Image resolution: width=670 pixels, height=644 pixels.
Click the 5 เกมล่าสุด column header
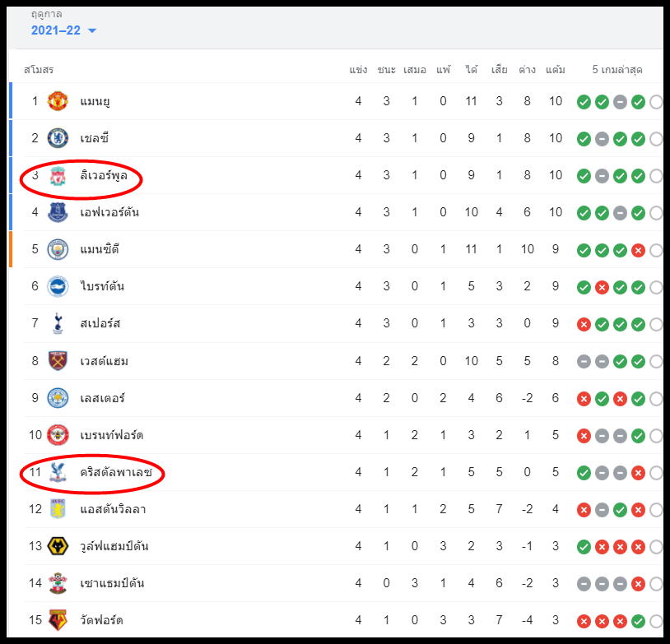tap(617, 70)
